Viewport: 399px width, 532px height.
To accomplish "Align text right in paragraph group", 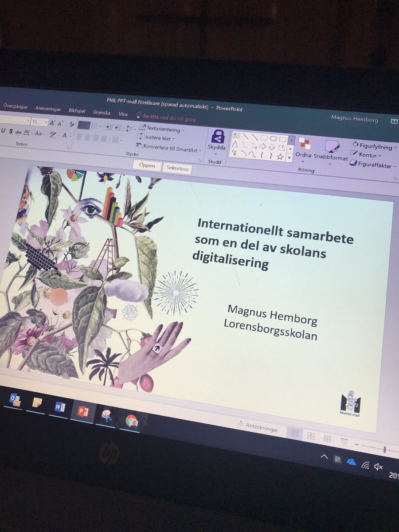I will [96, 138].
